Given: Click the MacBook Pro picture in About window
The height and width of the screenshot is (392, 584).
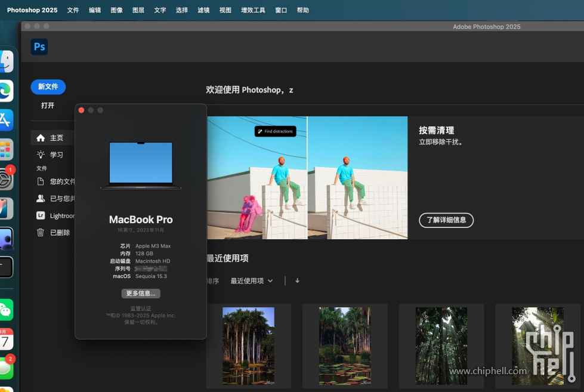Looking at the screenshot, I should point(141,165).
